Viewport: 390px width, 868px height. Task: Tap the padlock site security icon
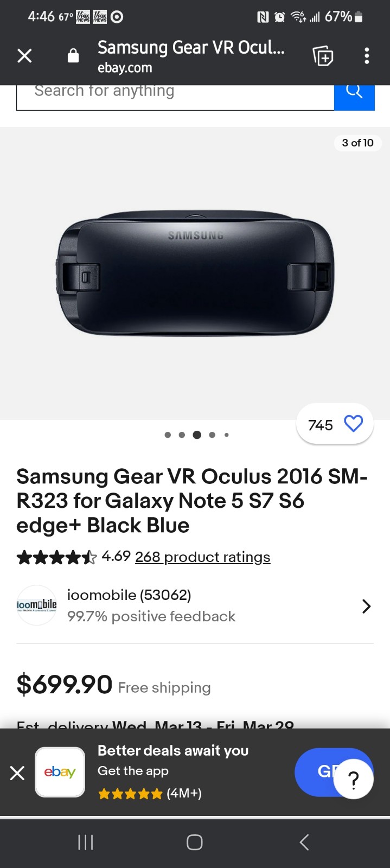click(73, 56)
